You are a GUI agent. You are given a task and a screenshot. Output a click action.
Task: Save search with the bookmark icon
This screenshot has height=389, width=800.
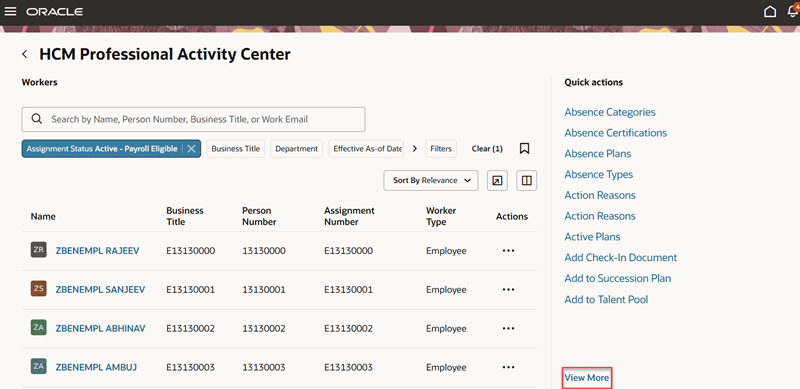pyautogui.click(x=524, y=149)
